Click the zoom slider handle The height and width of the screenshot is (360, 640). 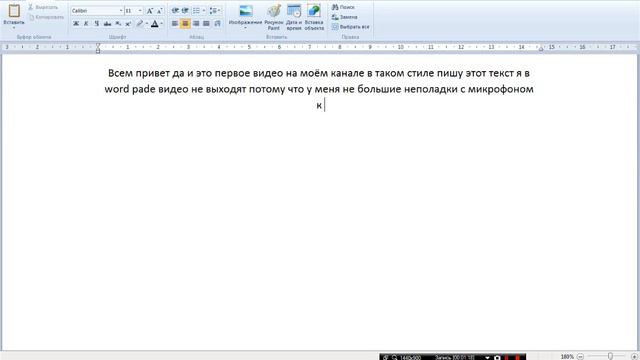point(610,356)
